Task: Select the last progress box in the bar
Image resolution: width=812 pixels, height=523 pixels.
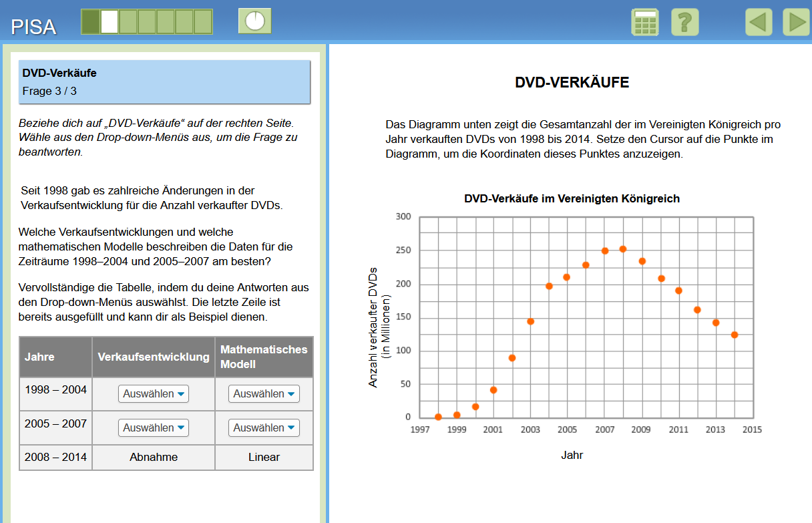Action: pos(203,21)
